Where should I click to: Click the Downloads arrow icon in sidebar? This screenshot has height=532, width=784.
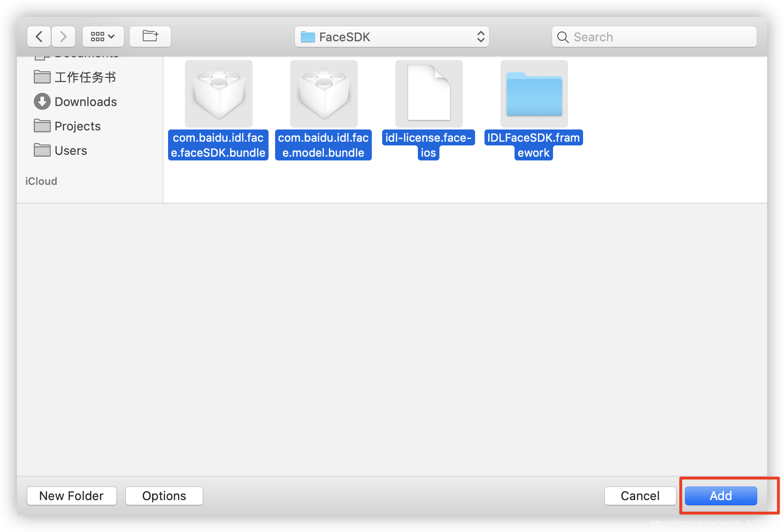[x=42, y=101]
